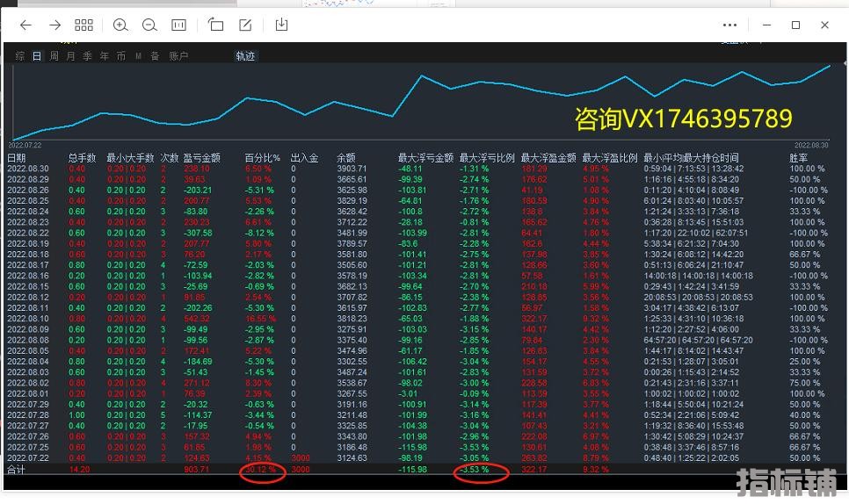Screen dimensions: 849x504
Task: Select the 日 daily tab
Action: click(37, 56)
